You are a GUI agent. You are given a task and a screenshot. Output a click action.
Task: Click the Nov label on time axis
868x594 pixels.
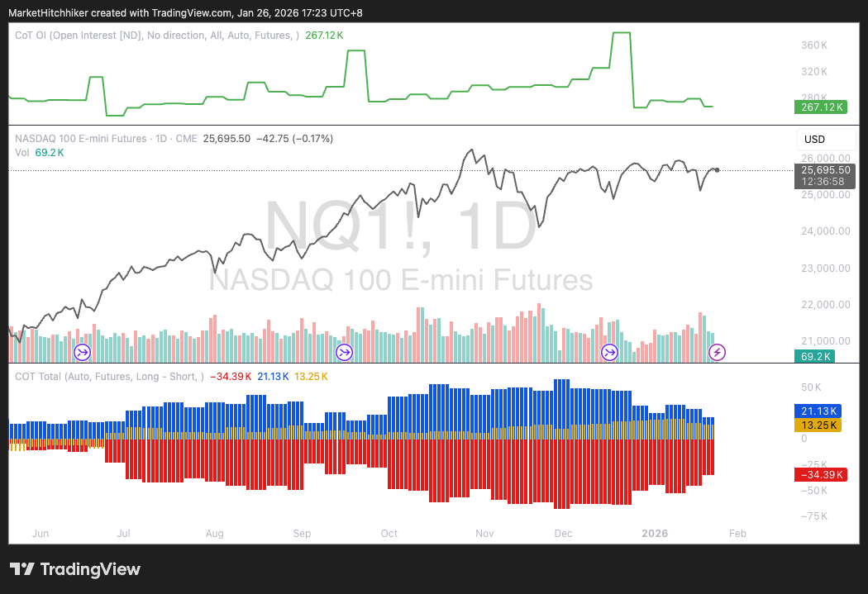tap(484, 533)
